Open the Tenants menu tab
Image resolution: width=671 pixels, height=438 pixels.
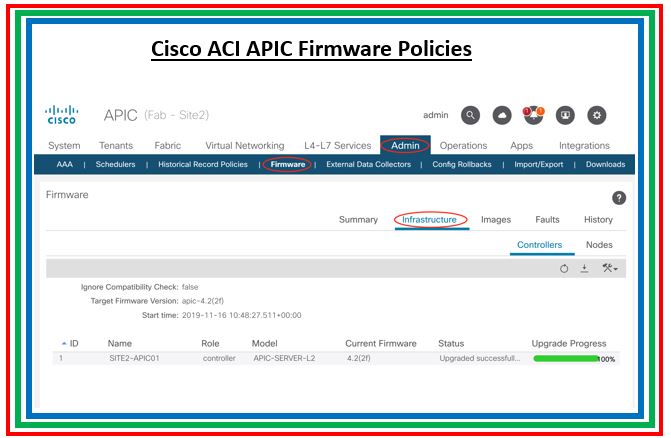[117, 145]
